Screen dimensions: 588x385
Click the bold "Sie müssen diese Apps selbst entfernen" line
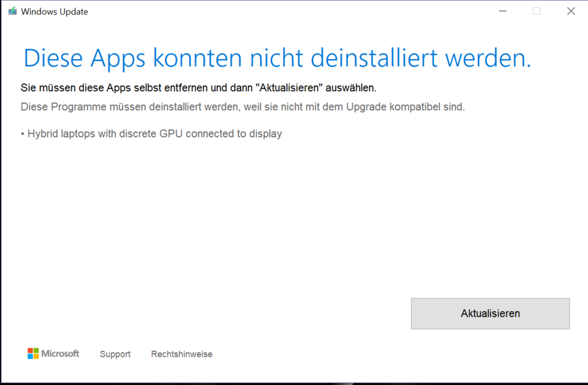coord(198,88)
